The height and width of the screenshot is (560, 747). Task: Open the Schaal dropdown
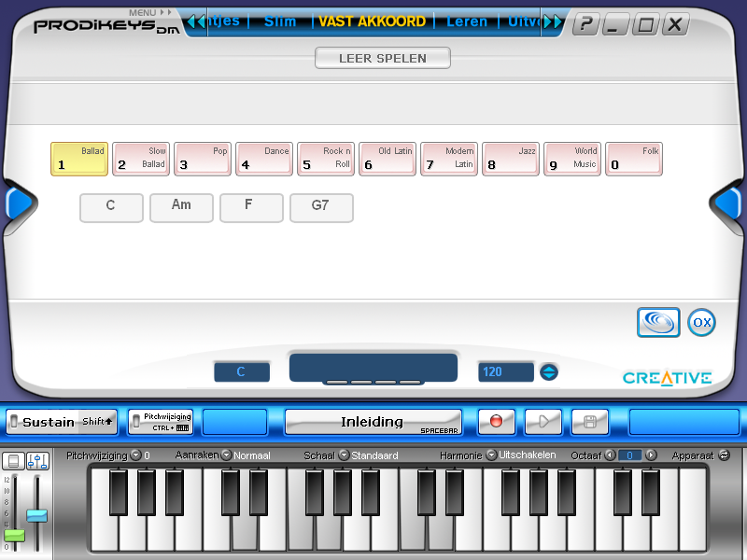344,455
